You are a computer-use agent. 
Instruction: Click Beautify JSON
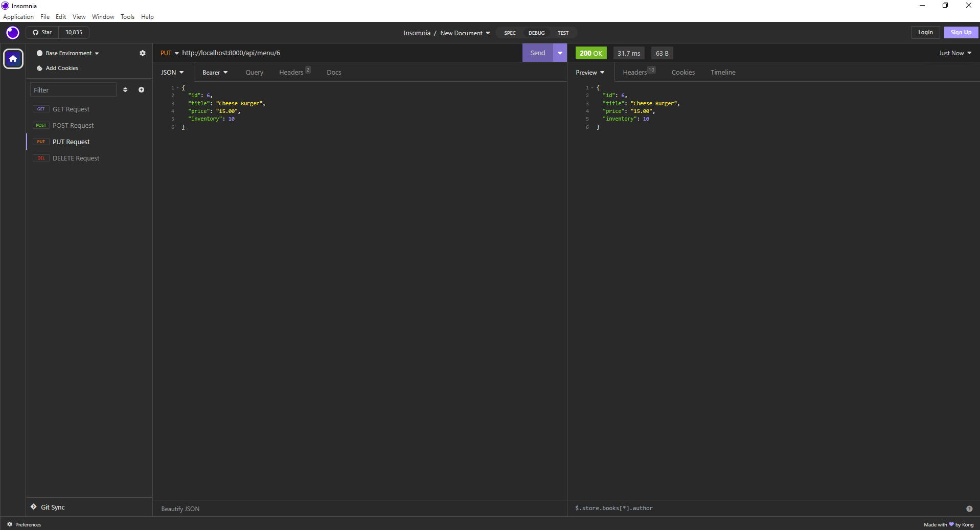click(x=180, y=509)
